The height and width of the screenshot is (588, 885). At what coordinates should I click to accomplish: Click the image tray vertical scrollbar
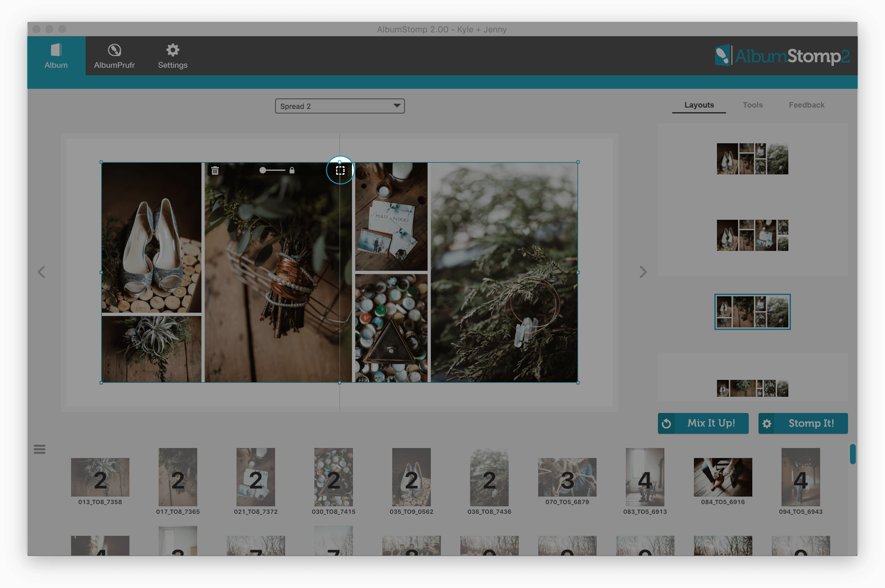click(852, 454)
